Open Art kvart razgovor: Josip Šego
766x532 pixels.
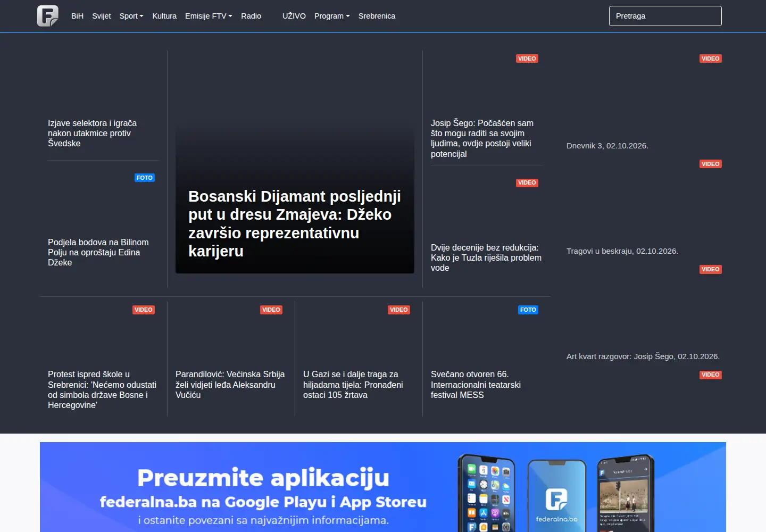pos(643,356)
